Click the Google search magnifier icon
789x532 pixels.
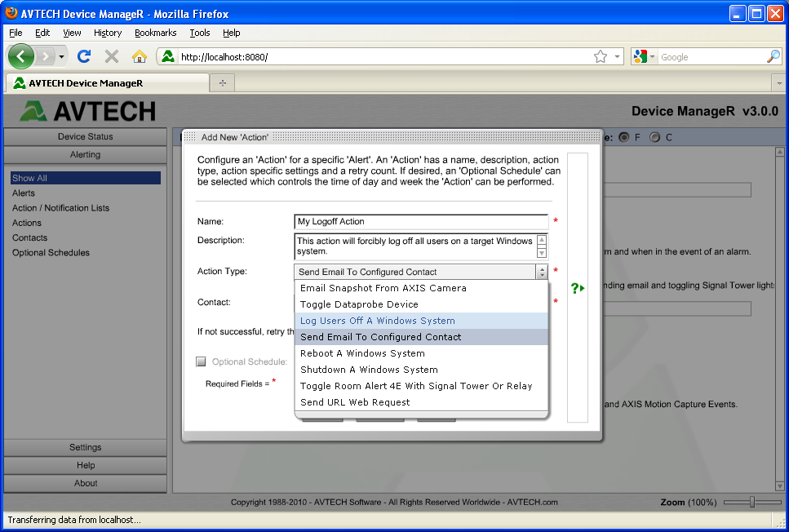click(773, 56)
